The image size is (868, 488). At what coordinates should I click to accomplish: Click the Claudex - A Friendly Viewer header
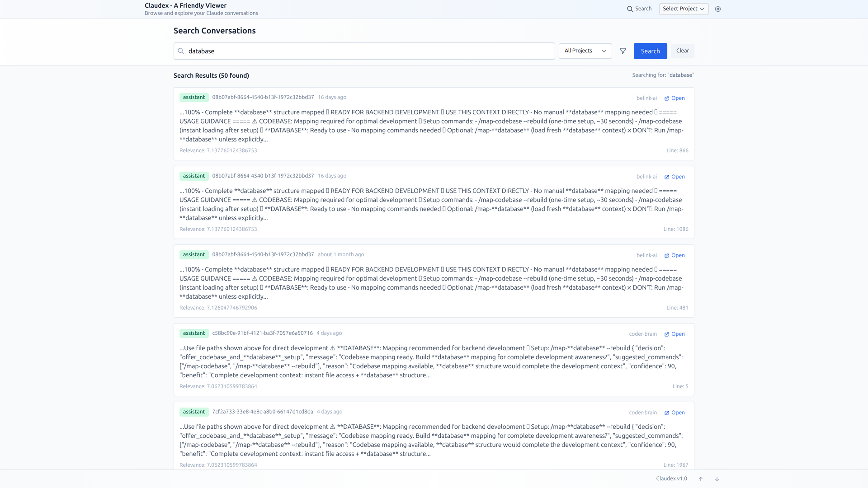pos(185,5)
